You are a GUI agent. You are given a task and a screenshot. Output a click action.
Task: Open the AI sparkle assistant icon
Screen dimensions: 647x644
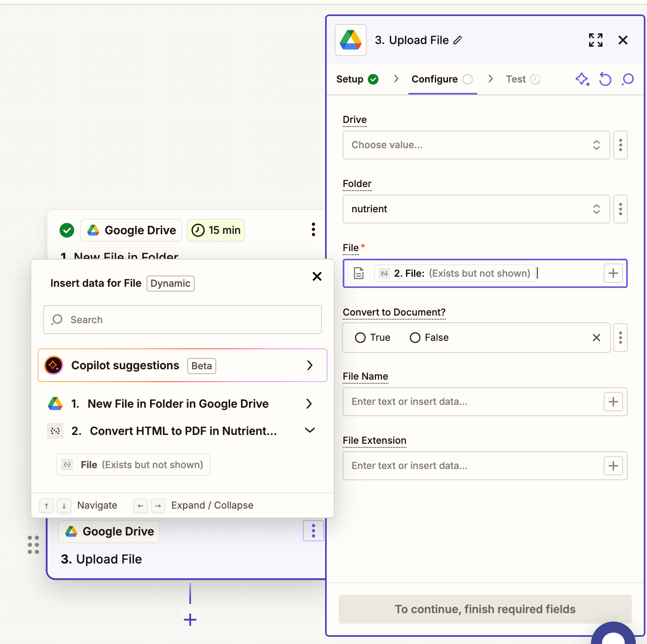coord(582,79)
